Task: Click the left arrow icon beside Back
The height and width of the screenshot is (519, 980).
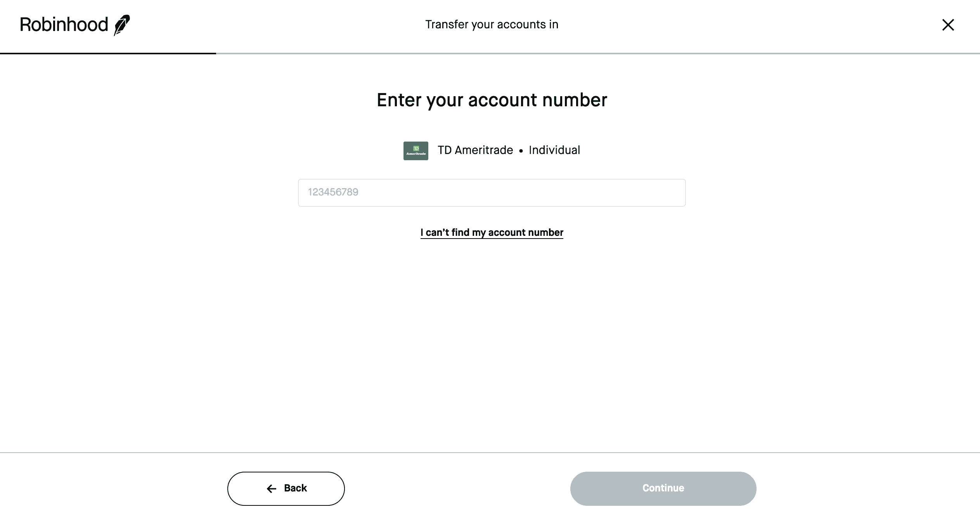Action: click(272, 489)
